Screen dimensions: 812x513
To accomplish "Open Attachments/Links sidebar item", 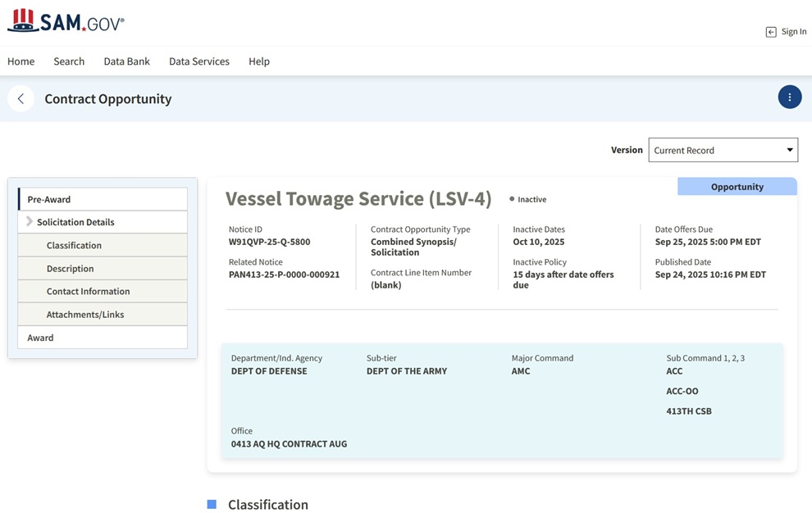I will tap(85, 314).
